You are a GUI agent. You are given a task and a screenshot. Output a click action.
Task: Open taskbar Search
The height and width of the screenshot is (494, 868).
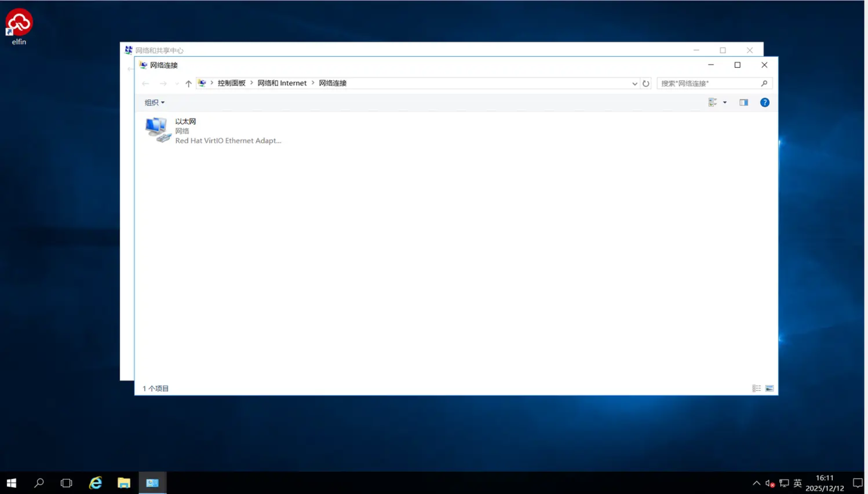(x=39, y=483)
